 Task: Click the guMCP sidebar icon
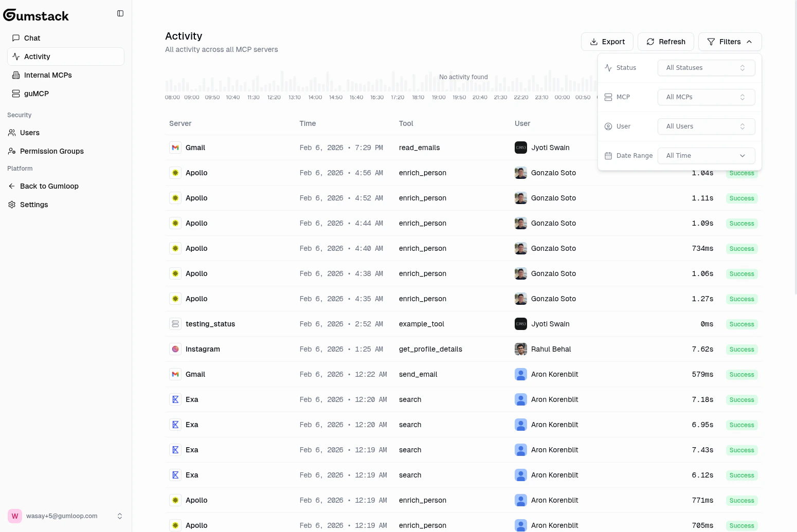[14, 94]
